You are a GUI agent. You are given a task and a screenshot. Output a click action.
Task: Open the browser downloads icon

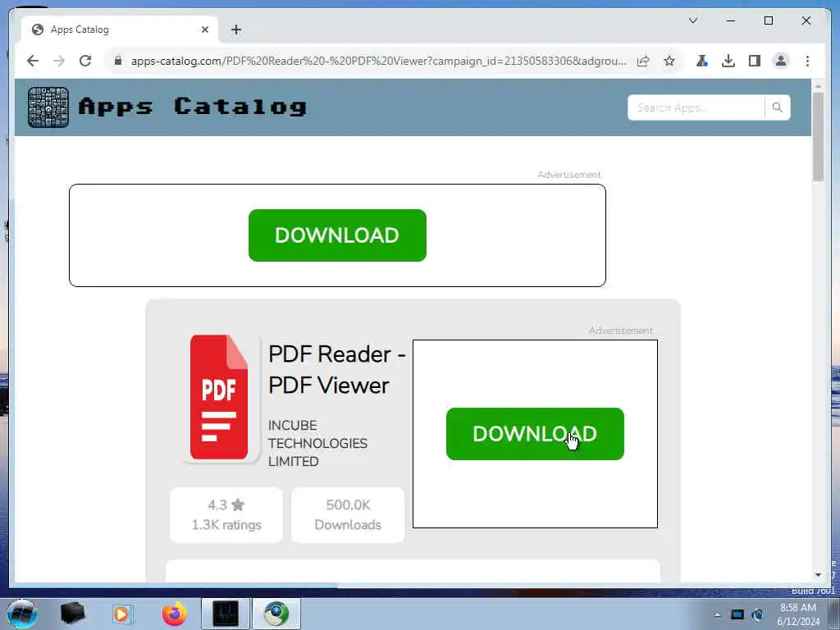point(728,61)
